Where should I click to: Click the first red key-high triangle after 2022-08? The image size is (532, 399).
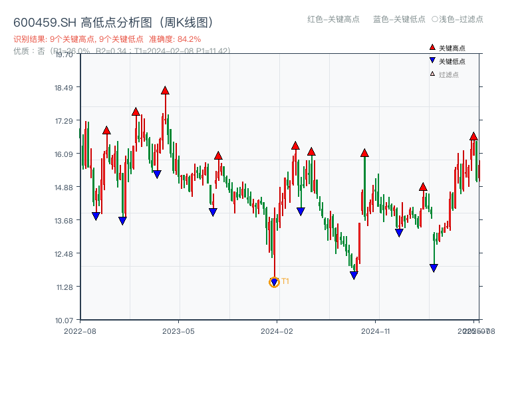106,130
